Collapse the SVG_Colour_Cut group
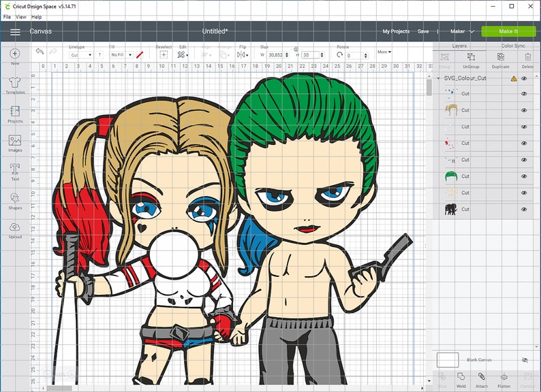The width and height of the screenshot is (541, 392). click(x=439, y=79)
